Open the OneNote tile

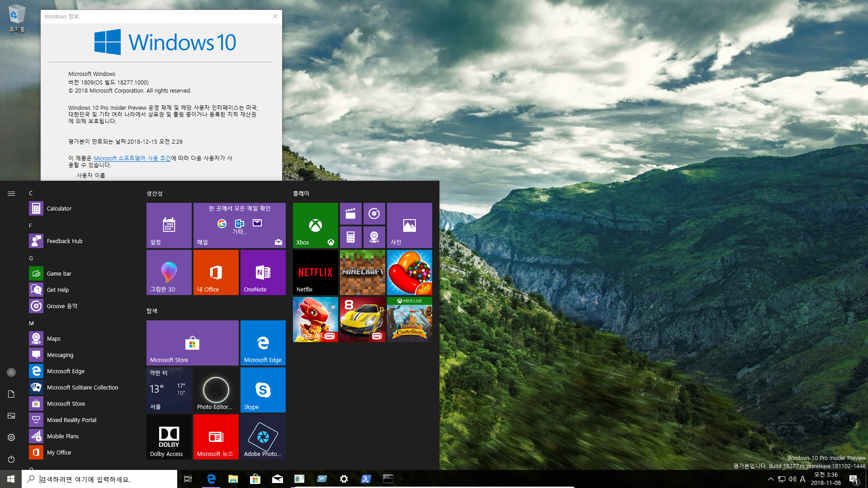(x=263, y=272)
